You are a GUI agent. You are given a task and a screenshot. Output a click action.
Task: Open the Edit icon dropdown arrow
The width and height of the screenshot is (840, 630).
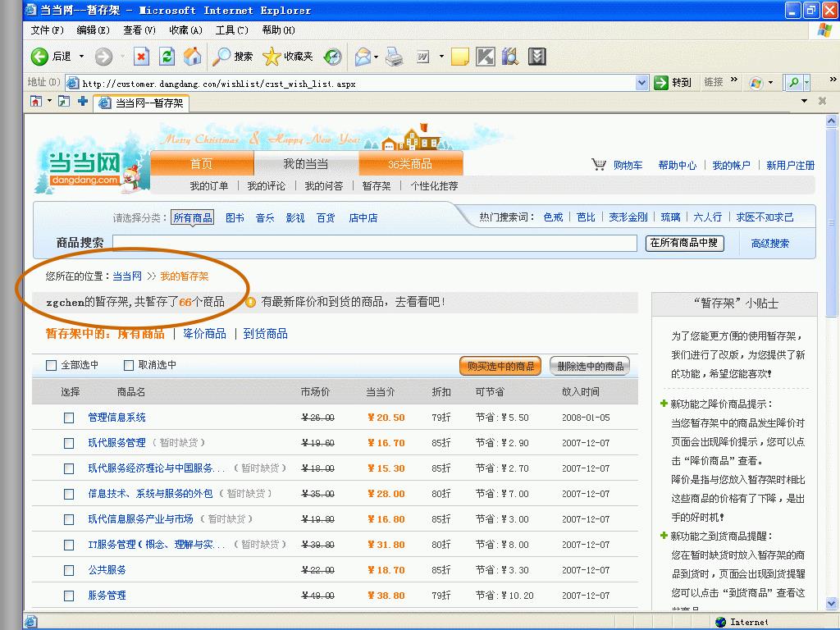(441, 57)
